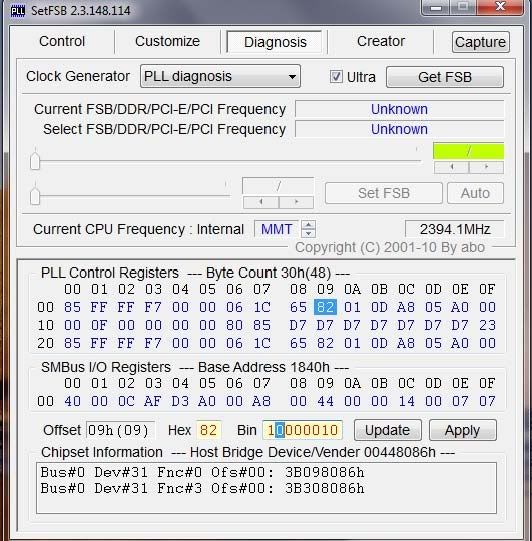The width and height of the screenshot is (532, 541).
Task: Click the SetFSB PLL title bar icon
Action: 18,11
